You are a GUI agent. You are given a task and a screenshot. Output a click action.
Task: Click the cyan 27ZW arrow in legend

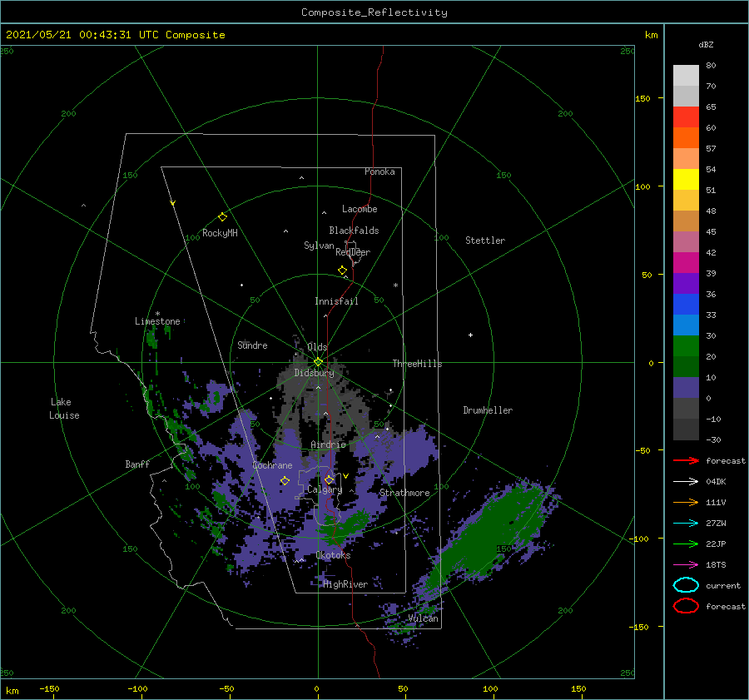[x=686, y=524]
